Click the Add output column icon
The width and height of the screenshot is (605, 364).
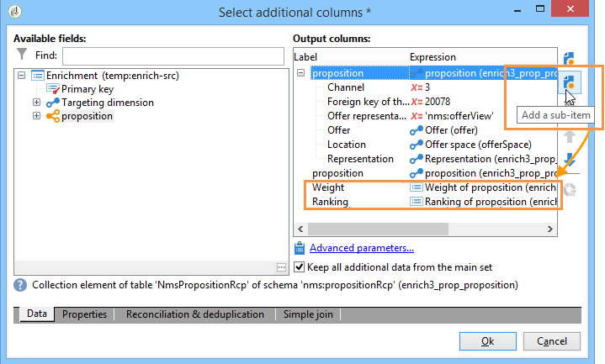click(570, 59)
